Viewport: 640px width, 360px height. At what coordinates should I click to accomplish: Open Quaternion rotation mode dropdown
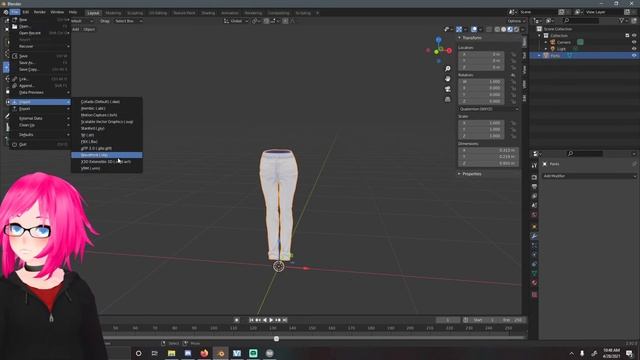pos(488,109)
